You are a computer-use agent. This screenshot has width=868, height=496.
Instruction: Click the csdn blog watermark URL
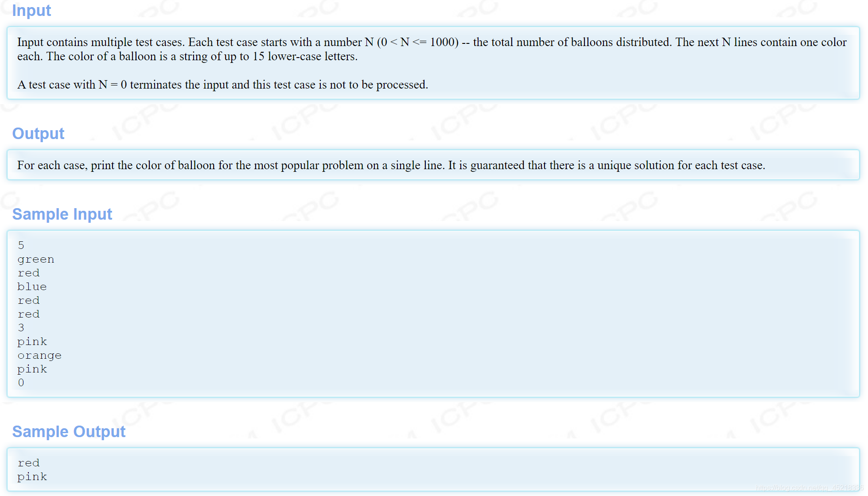pos(809,488)
